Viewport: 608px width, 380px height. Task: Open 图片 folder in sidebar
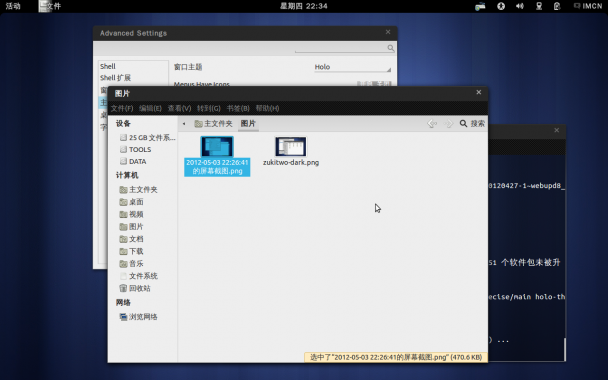pos(131,227)
